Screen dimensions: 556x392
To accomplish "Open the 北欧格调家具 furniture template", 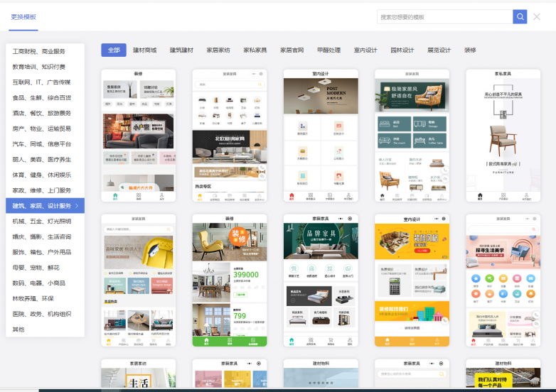I will pos(230,136).
